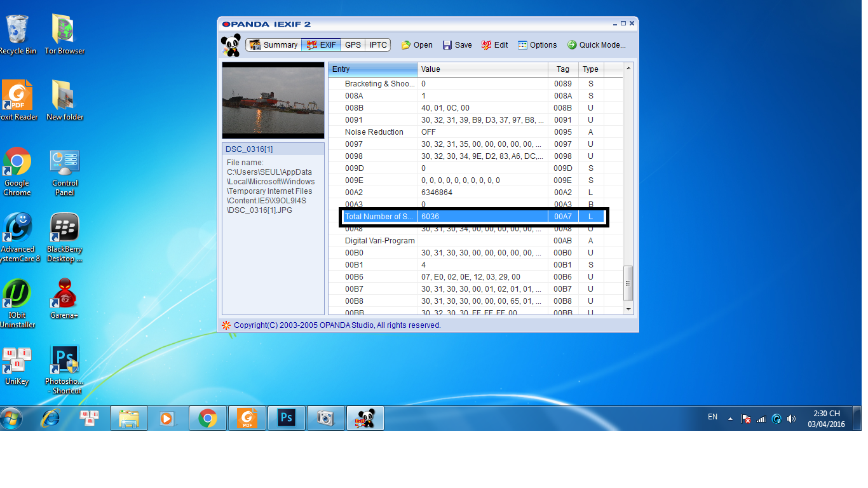Select the 00B0 entry row
This screenshot has height=488, width=868.
(475, 253)
